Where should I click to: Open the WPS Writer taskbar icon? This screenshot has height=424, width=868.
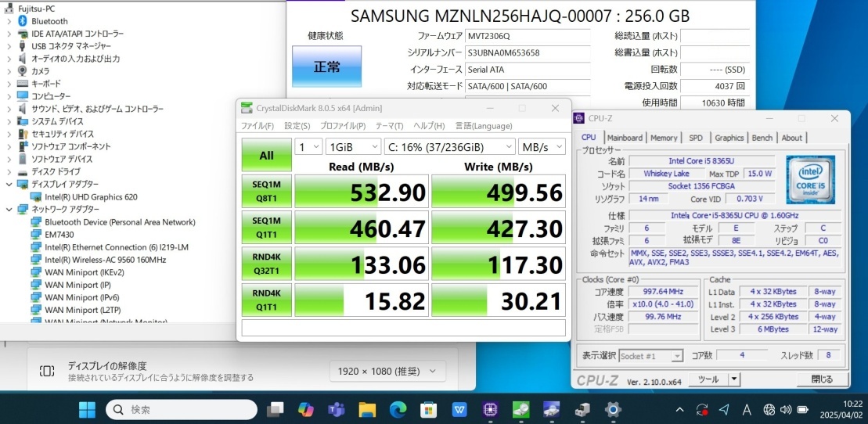pyautogui.click(x=459, y=410)
